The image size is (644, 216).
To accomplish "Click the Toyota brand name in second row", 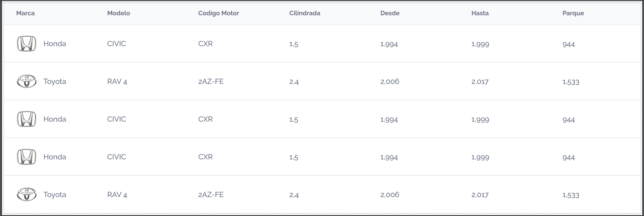I will 55,82.
